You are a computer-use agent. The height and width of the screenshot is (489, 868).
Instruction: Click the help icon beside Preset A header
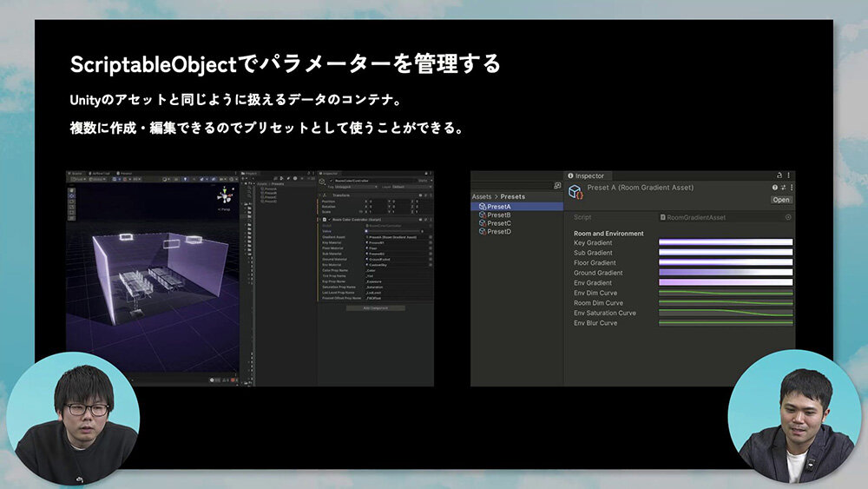775,188
